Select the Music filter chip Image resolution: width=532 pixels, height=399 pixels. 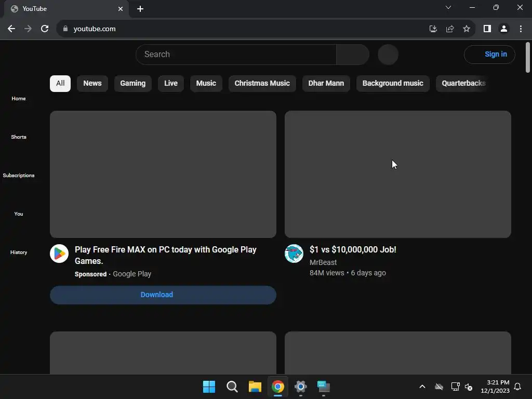[x=206, y=84]
